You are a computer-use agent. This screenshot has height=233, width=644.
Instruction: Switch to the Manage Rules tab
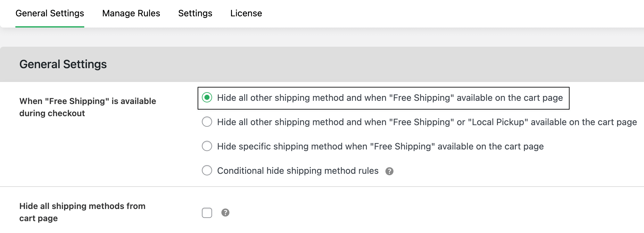131,13
